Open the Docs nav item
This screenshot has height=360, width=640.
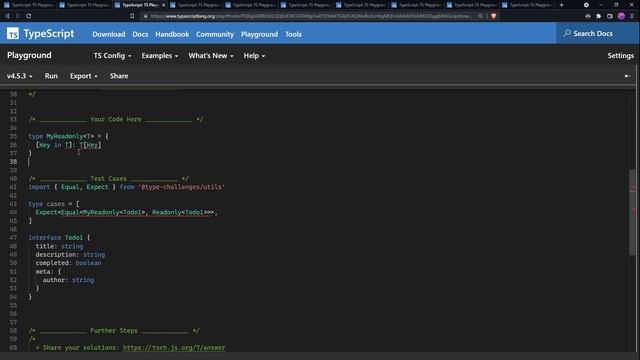140,34
